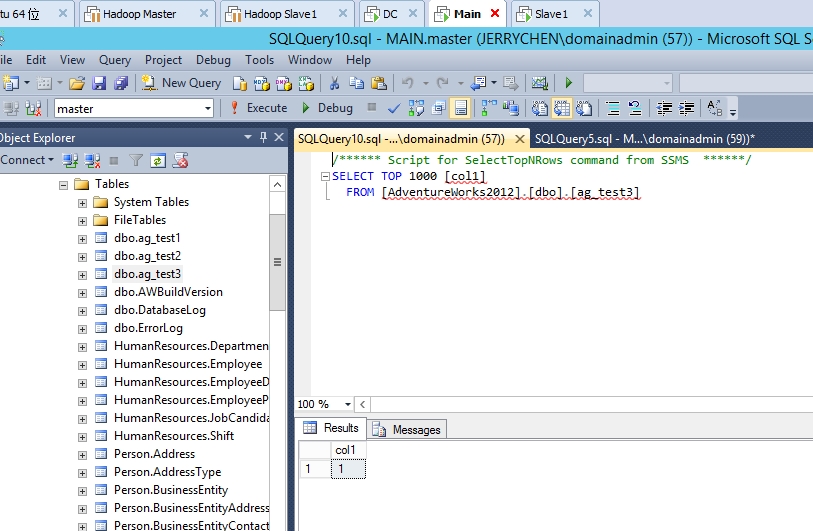
Task: Click Change Connection icon
Action: [x=33, y=108]
